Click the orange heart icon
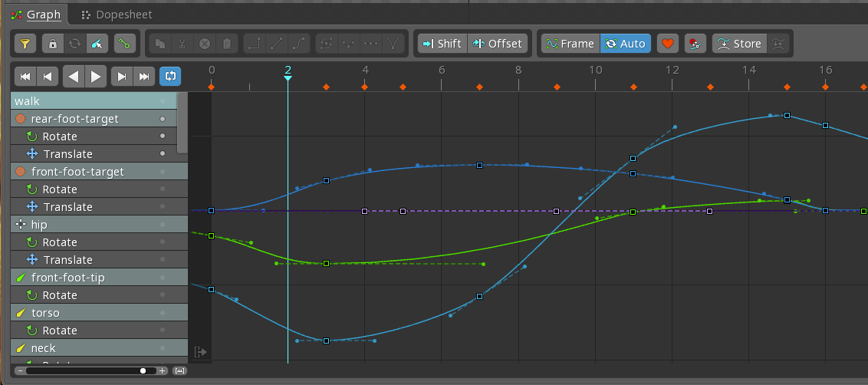Screen dimensions: 868x385 pyautogui.click(x=668, y=44)
